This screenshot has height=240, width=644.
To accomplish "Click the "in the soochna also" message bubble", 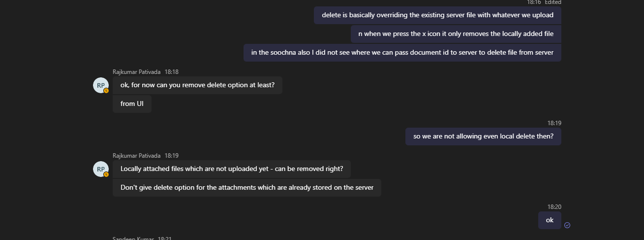I will (x=402, y=53).
